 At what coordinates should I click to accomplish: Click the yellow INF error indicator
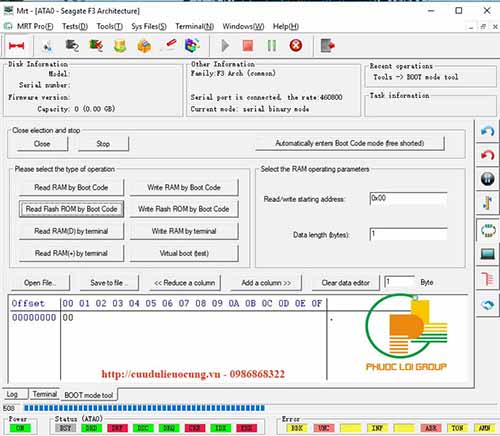pyautogui.click(x=377, y=428)
